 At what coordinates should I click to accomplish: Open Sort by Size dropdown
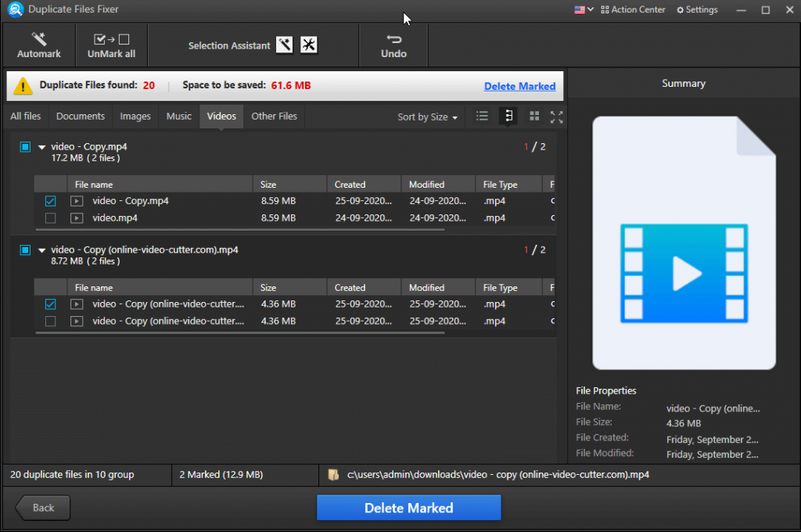[x=428, y=117]
